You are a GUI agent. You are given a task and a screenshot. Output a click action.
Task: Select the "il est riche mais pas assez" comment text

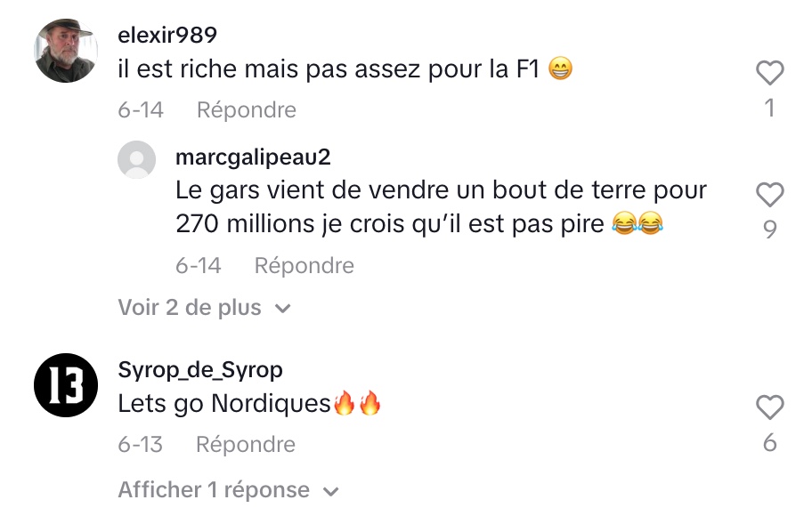point(345,69)
